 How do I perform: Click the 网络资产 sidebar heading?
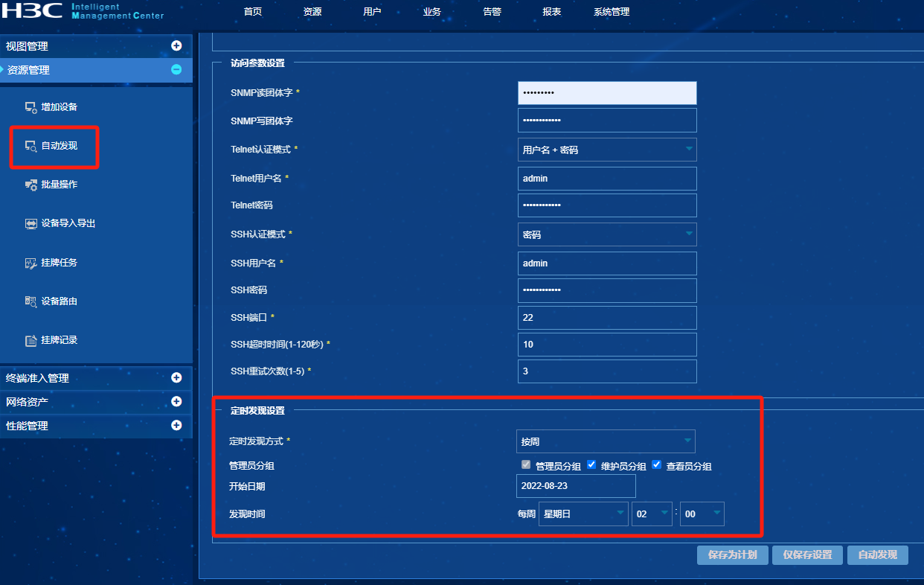pos(27,402)
